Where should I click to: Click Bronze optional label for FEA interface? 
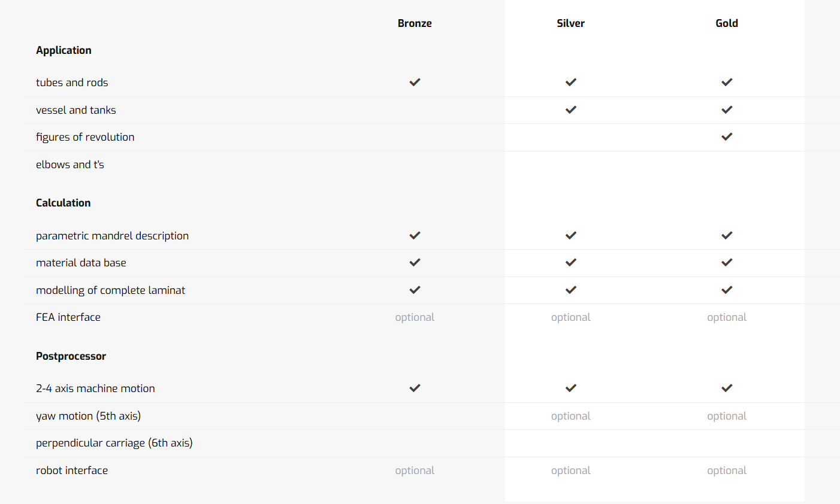point(415,317)
